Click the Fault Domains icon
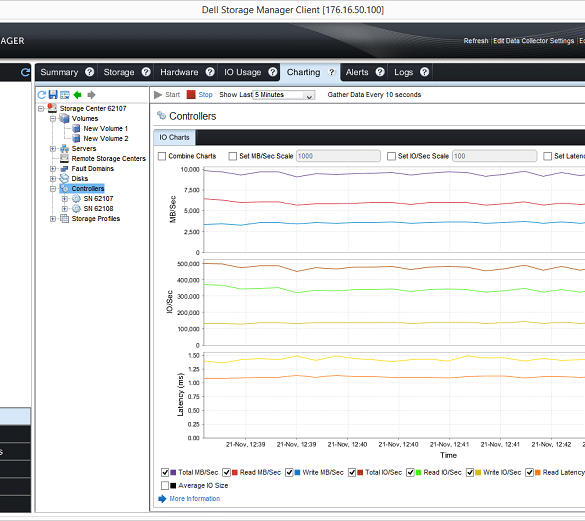585x521 pixels. [65, 169]
